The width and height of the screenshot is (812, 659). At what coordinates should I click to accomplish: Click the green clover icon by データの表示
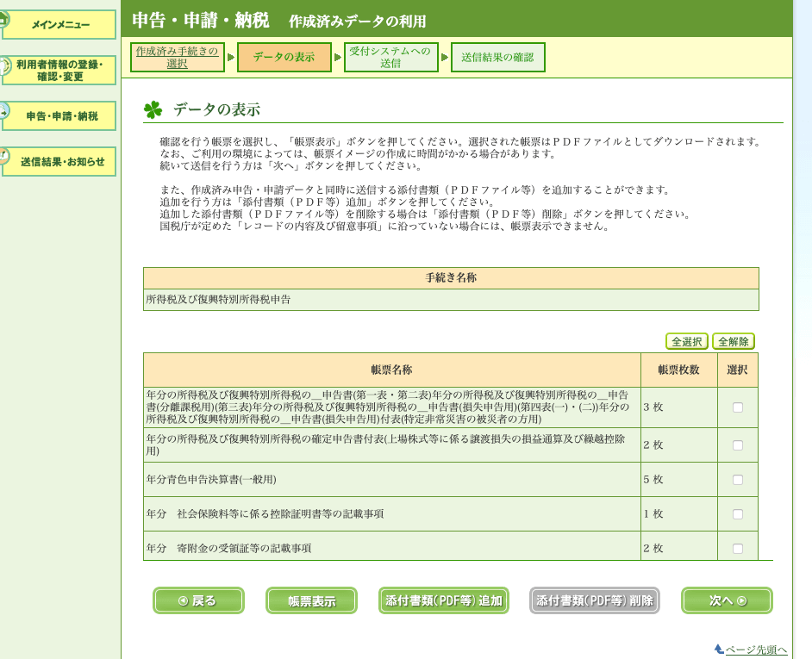tap(153, 109)
